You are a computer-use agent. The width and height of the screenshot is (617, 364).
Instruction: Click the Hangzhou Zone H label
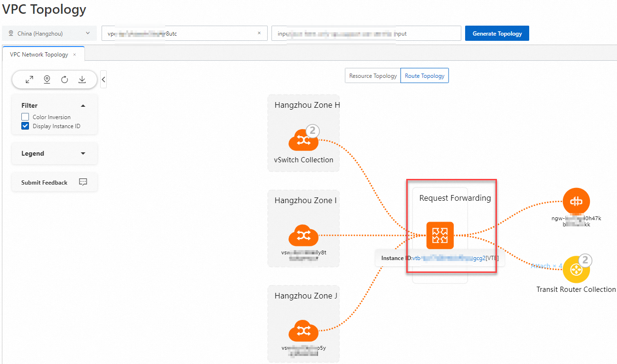[x=307, y=105]
